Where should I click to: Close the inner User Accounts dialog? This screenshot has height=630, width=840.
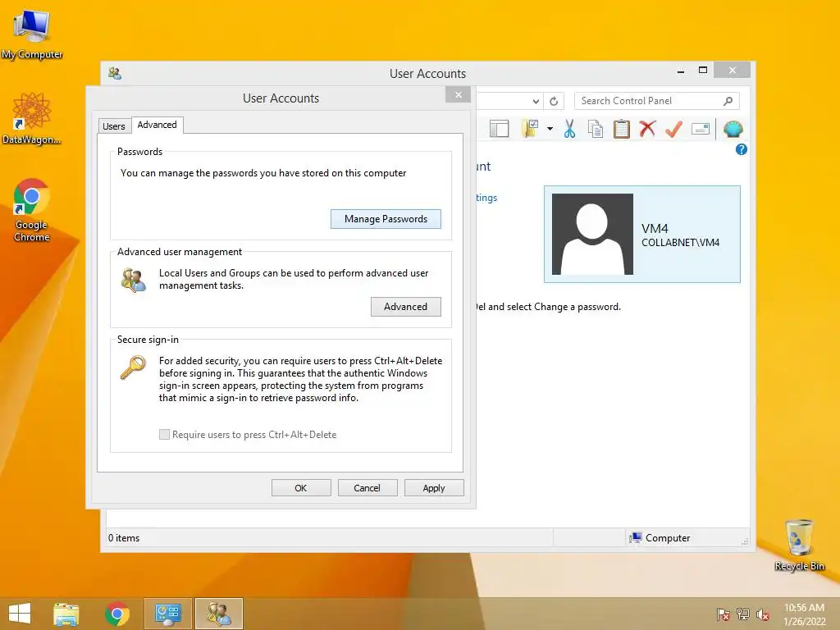pyautogui.click(x=458, y=95)
